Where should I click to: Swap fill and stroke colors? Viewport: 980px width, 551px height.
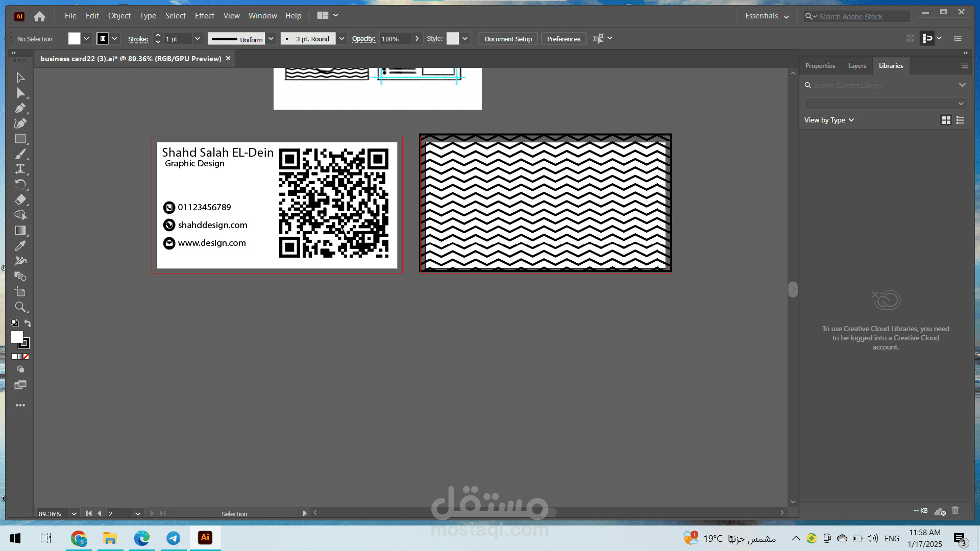tap(28, 323)
